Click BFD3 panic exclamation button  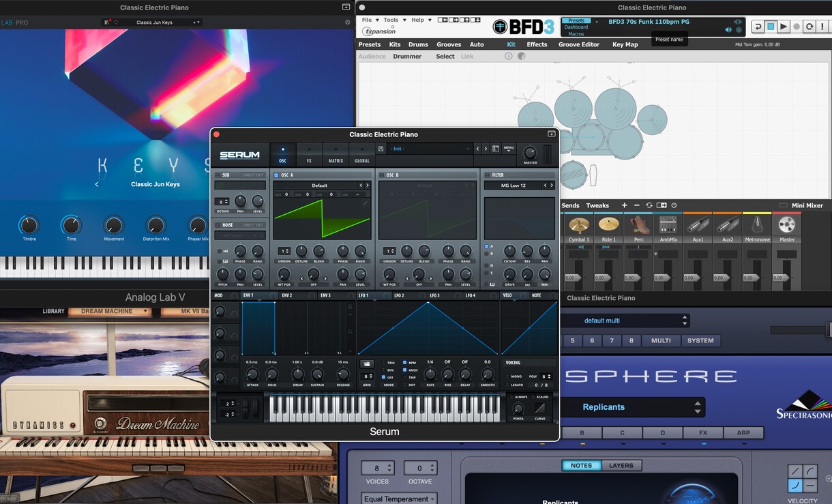click(x=822, y=27)
